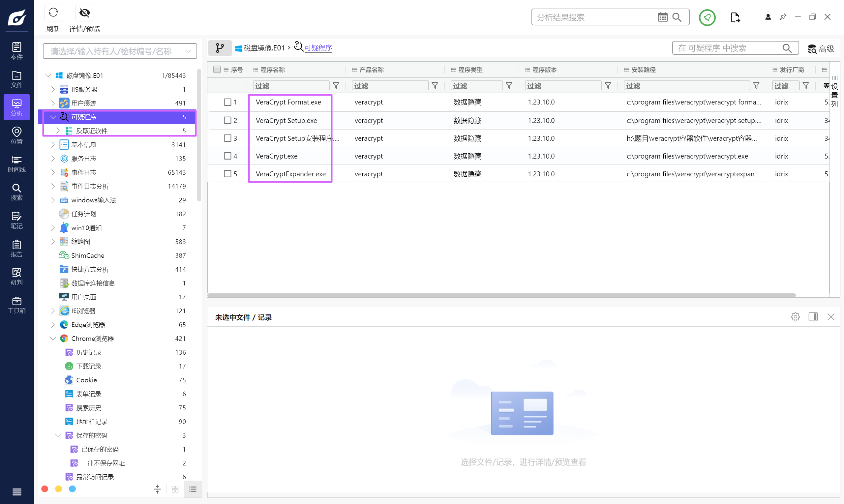
Task: Open the 研判 sidebar section
Action: (16, 276)
